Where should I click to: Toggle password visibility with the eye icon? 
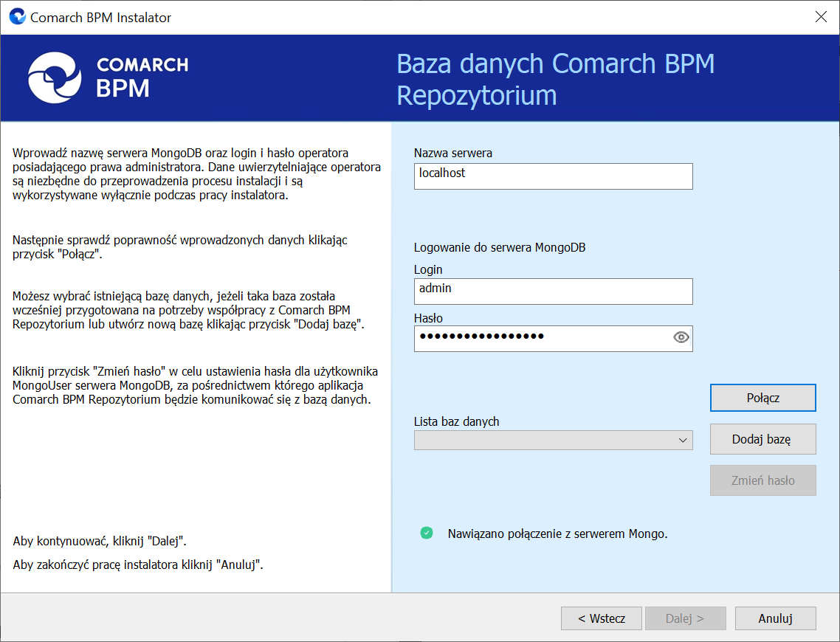[x=681, y=337]
